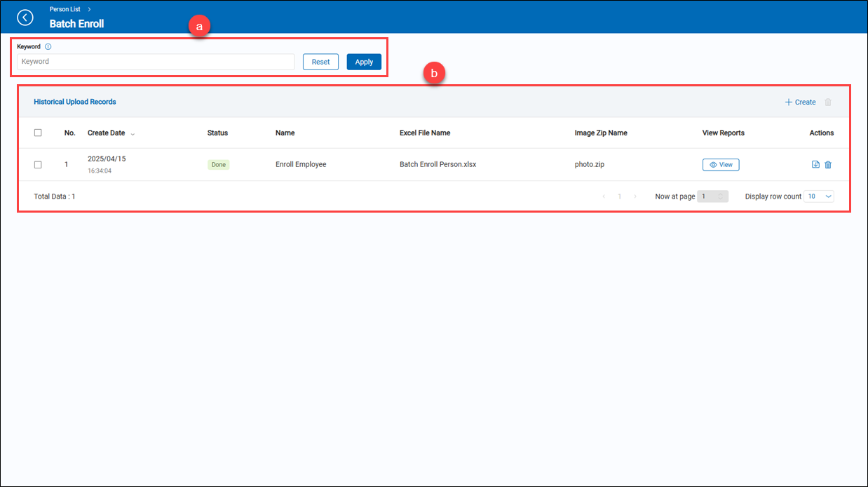Open the Display row count dropdown
This screenshot has width=868, height=487.
pyautogui.click(x=818, y=196)
